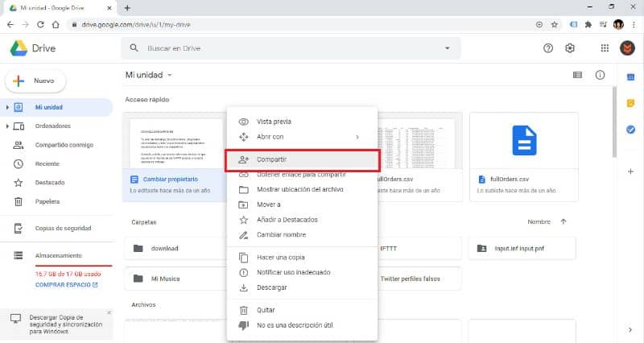Open Chrome profile avatar
This screenshot has width=644, height=343.
(618, 25)
